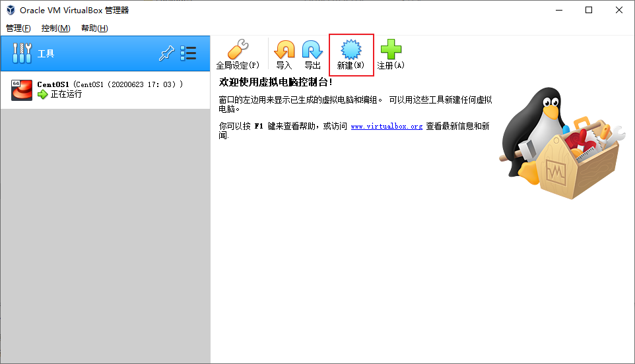Click the VirtualBox logo in the title bar
Viewport: 635px width, 364px height.
[x=10, y=10]
